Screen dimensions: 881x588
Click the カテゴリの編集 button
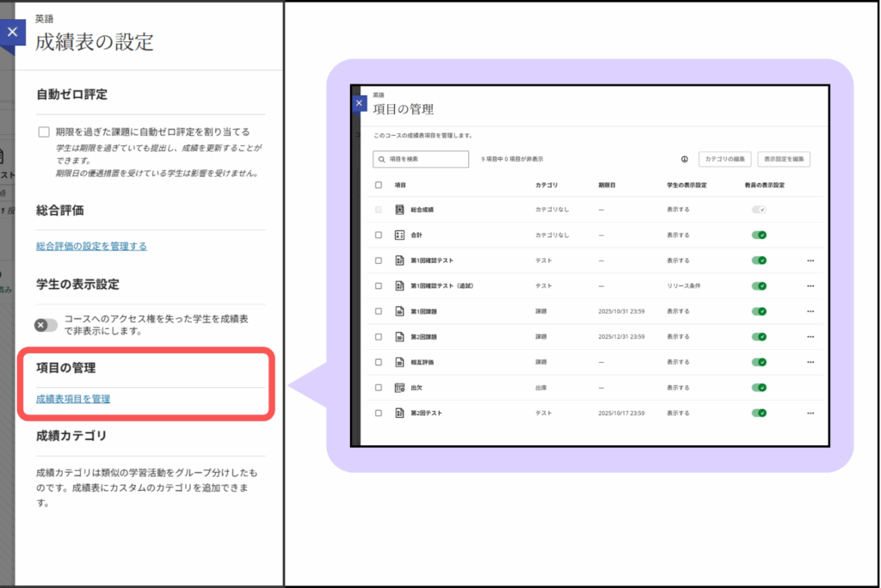click(724, 159)
